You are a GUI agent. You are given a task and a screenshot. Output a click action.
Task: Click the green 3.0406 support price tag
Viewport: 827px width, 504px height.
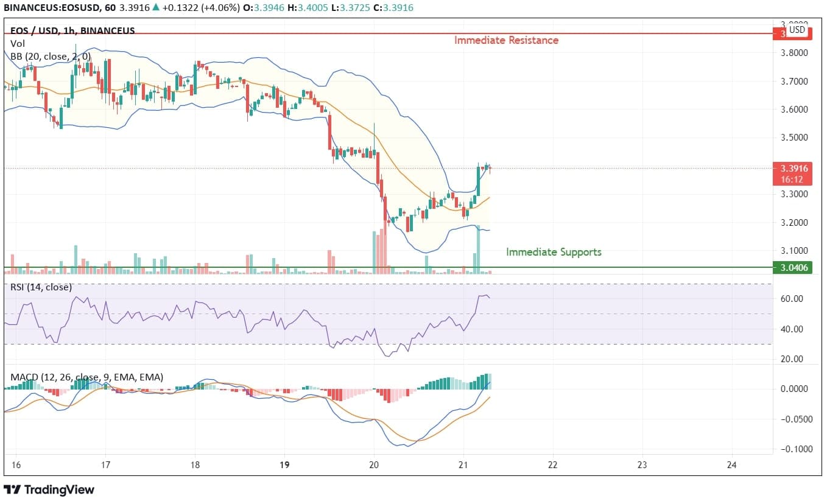(x=792, y=267)
